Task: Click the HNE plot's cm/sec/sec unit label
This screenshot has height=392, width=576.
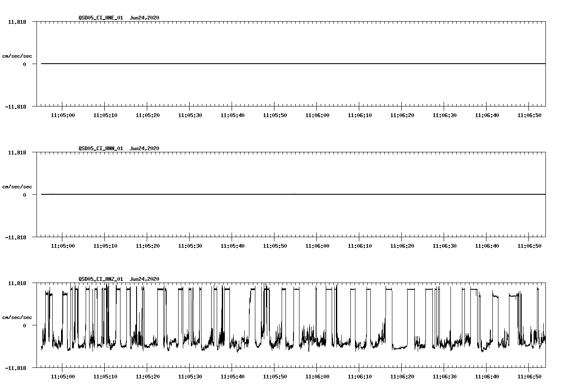Action: 17,56
